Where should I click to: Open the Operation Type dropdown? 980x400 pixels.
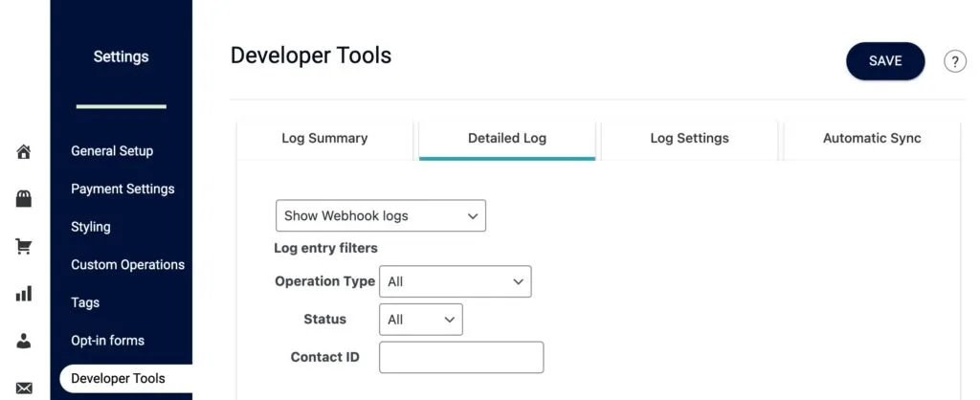pos(455,281)
